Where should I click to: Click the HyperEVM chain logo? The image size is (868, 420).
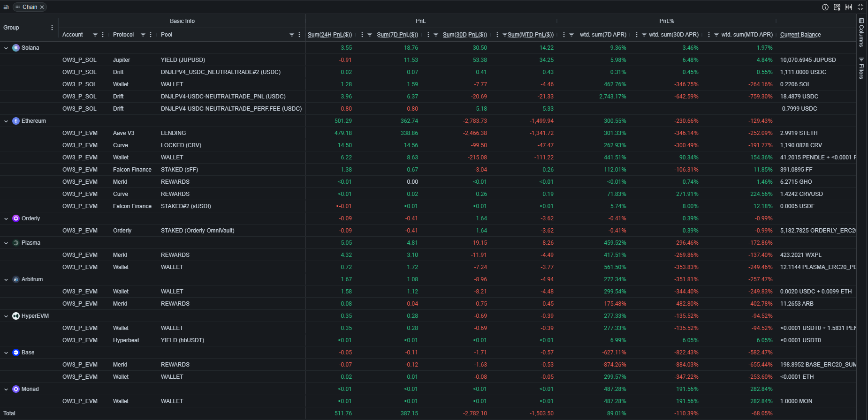pyautogui.click(x=16, y=316)
